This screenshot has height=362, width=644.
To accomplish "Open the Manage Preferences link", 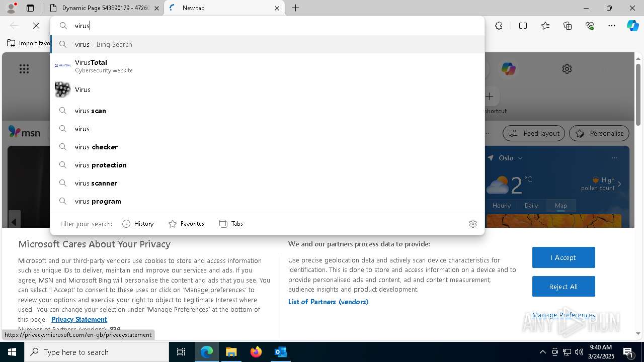I will tap(563, 315).
